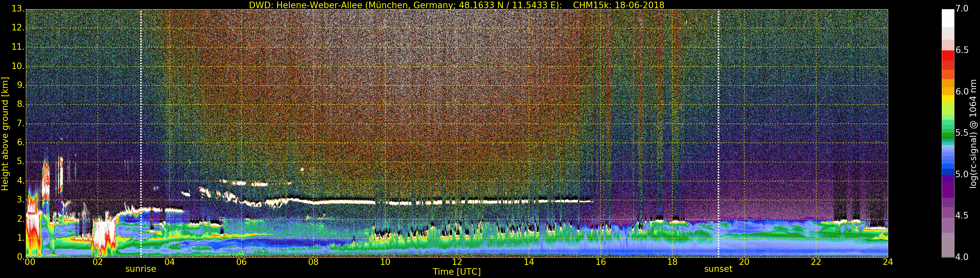This screenshot has width=980, height=278.
Task: Click the sunset label below the time axis
Action: [x=718, y=269]
